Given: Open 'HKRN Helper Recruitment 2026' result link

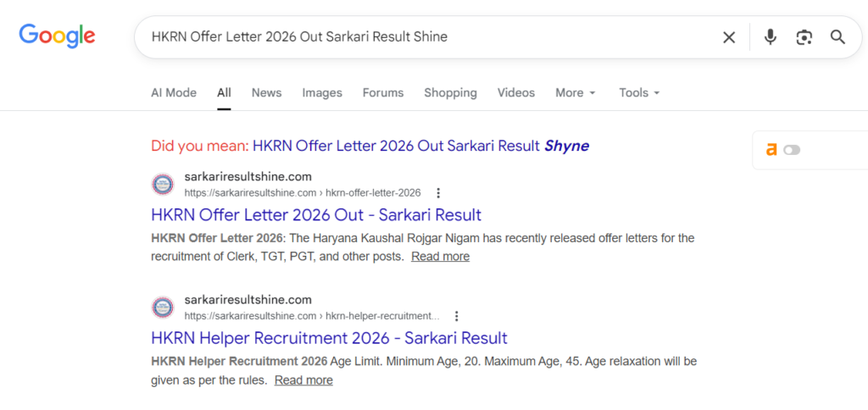Looking at the screenshot, I should click(329, 338).
